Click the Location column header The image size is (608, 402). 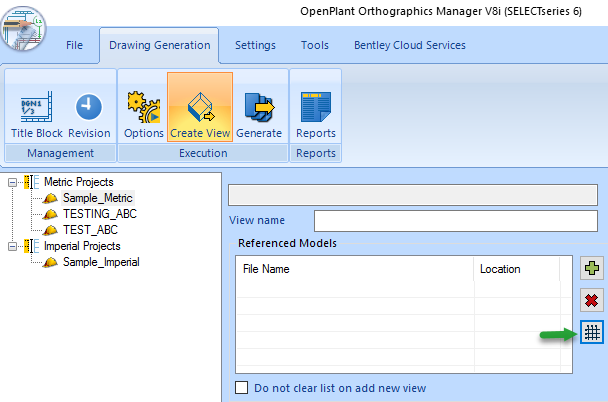517,269
